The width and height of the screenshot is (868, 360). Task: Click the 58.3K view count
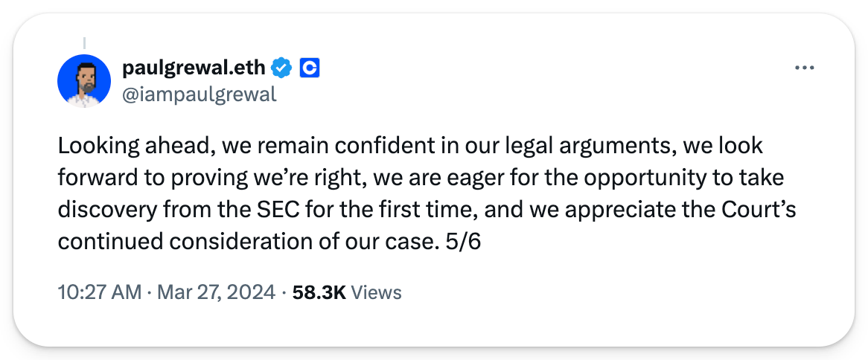[x=319, y=292]
